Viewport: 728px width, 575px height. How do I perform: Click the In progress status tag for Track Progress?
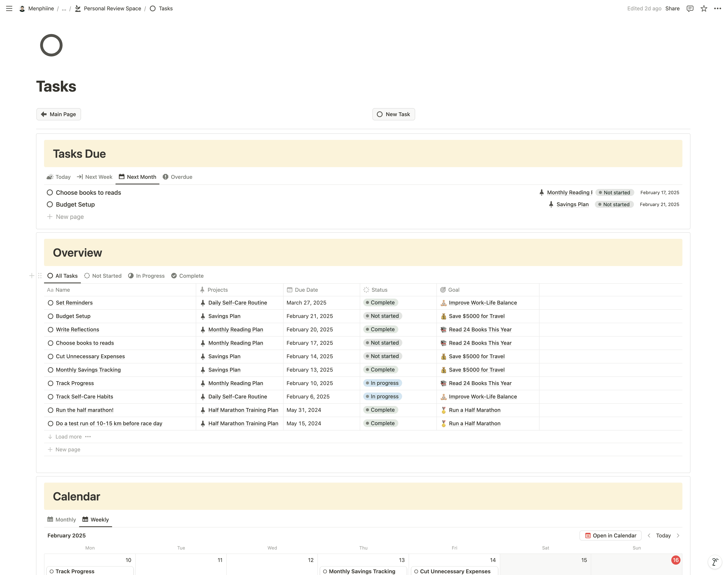(383, 383)
